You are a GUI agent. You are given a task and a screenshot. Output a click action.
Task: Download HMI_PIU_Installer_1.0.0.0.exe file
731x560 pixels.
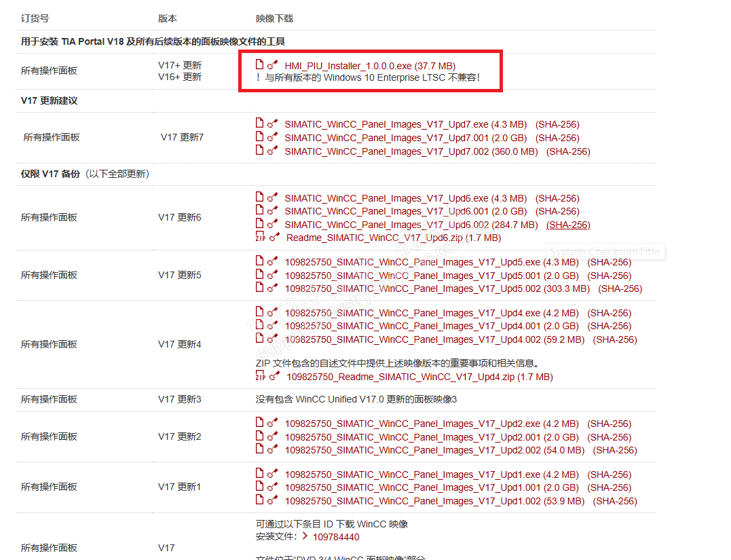[x=370, y=66]
